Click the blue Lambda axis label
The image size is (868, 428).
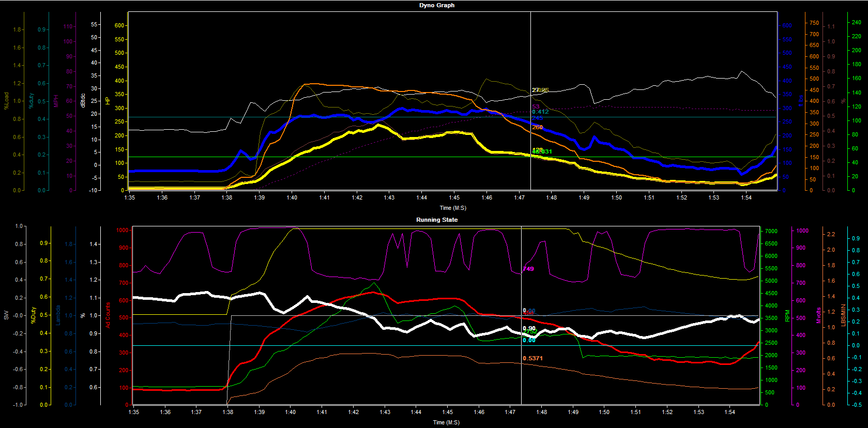(58, 315)
